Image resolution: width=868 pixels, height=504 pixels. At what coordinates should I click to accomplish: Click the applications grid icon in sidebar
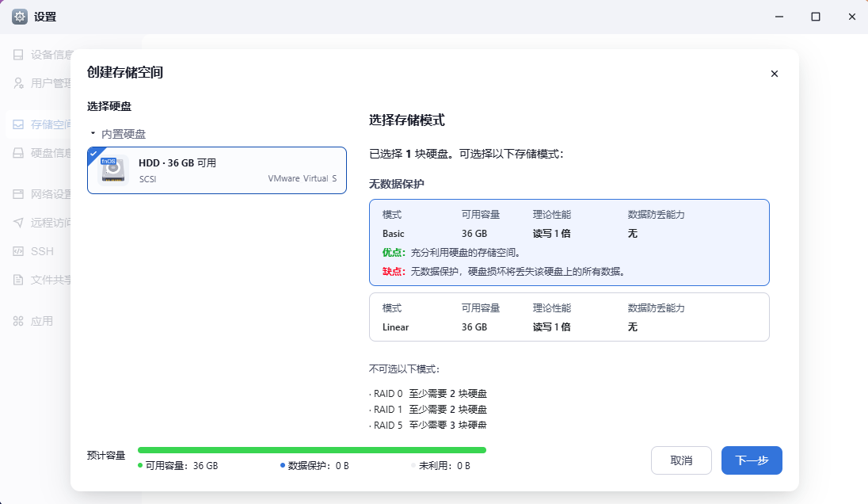click(18, 321)
